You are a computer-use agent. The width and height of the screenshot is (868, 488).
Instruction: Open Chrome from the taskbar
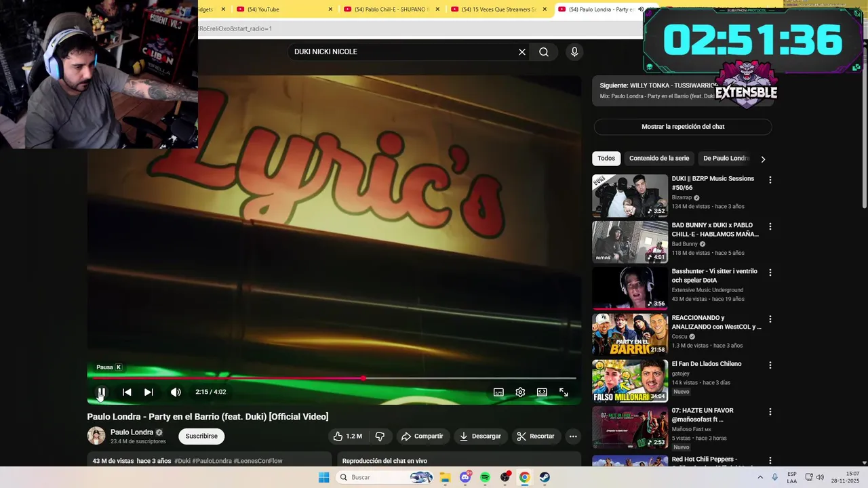(524, 477)
